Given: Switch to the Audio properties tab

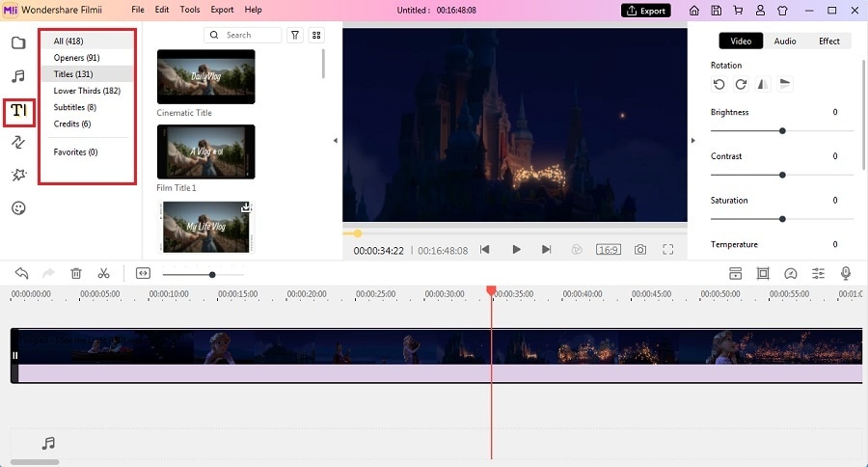Looking at the screenshot, I should pyautogui.click(x=785, y=41).
